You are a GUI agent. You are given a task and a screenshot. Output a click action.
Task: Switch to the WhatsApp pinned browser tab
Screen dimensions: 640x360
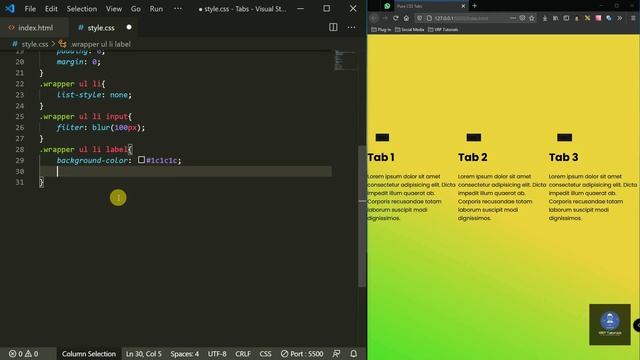pyautogui.click(x=387, y=6)
